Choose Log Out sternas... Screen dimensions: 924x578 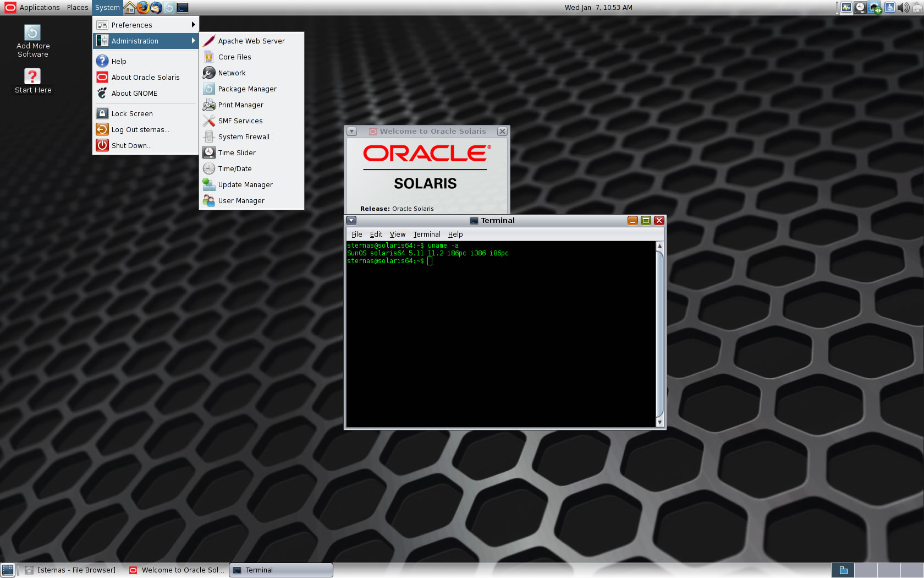(x=146, y=129)
